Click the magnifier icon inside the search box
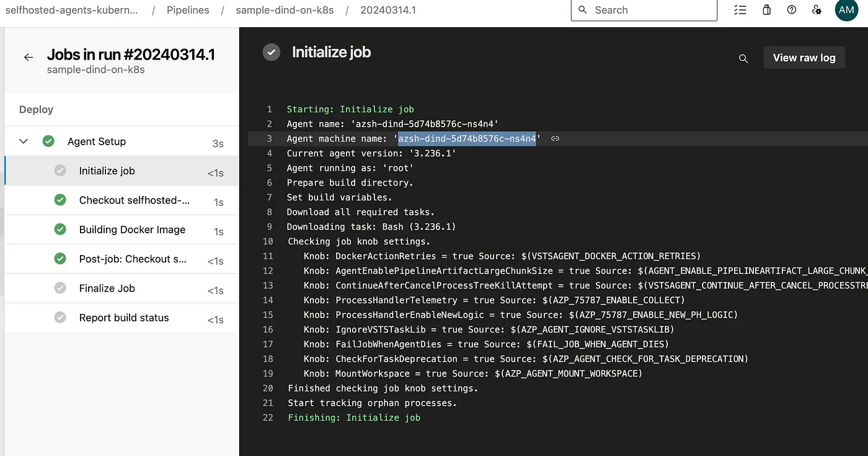The height and width of the screenshot is (456, 868). click(x=582, y=10)
